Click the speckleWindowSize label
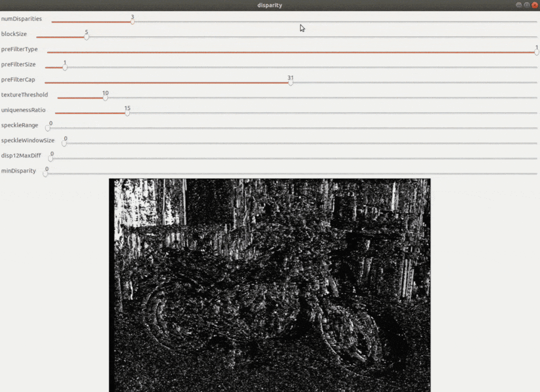Viewport: 540px width, 392px height. [27, 140]
